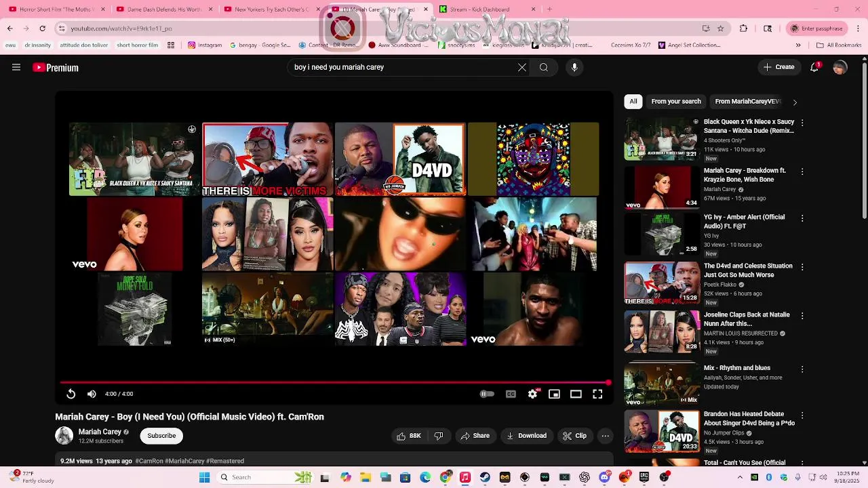Image resolution: width=868 pixels, height=488 pixels.
Task: Play sidebar video Mariah Carey Breakdown thumbnail
Action: click(x=662, y=188)
